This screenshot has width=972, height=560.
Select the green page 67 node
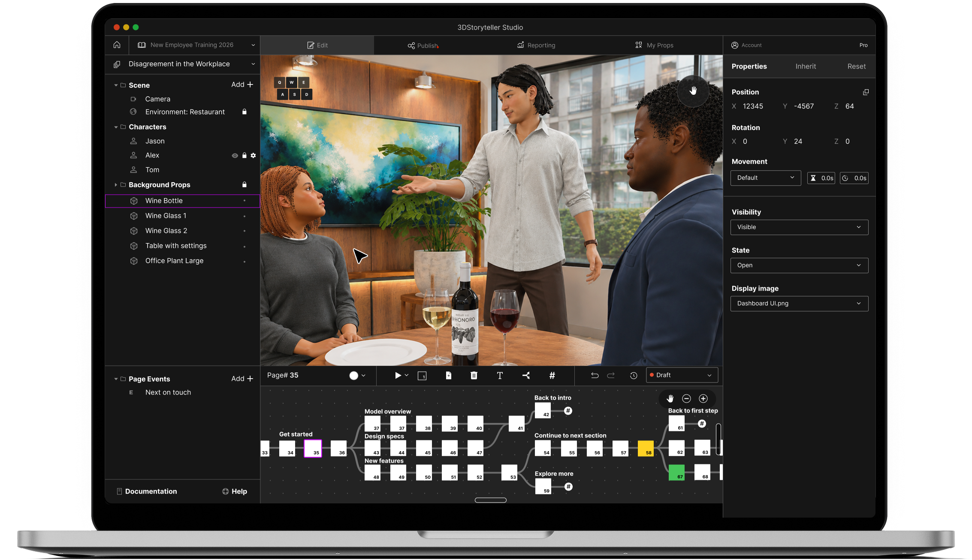coord(676,473)
